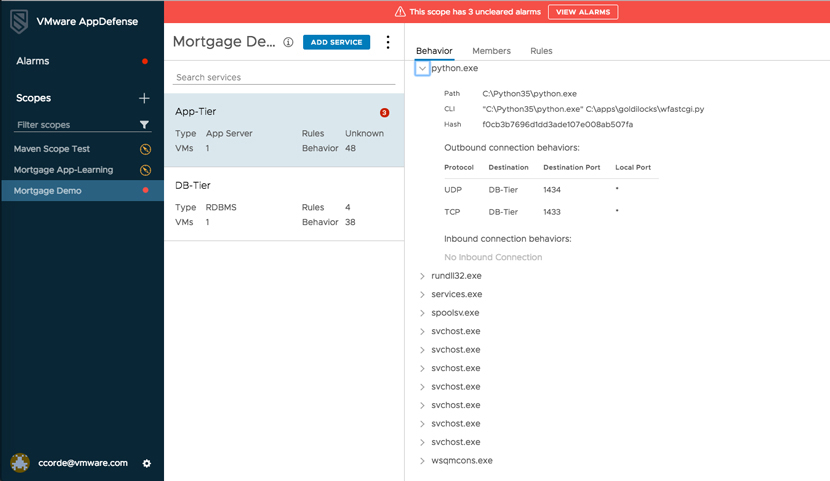This screenshot has height=481, width=830.
Task: Click the Mortgage App-Learning status icon
Action: point(145,170)
